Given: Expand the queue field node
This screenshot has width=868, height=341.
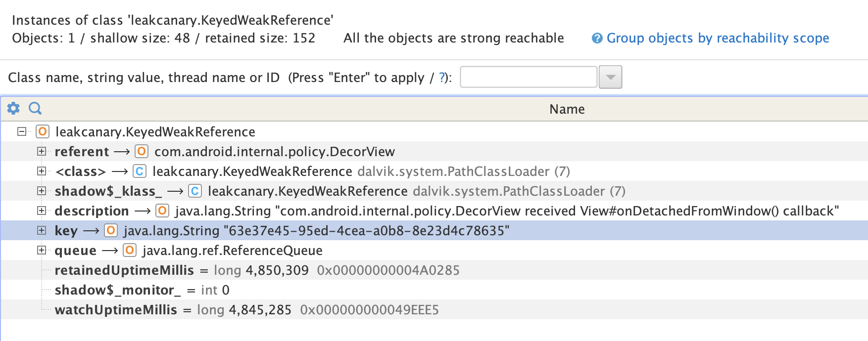Looking at the screenshot, I should [x=42, y=250].
